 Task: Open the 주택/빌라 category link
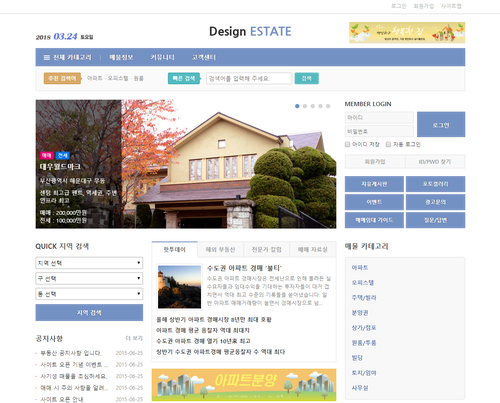(x=364, y=297)
